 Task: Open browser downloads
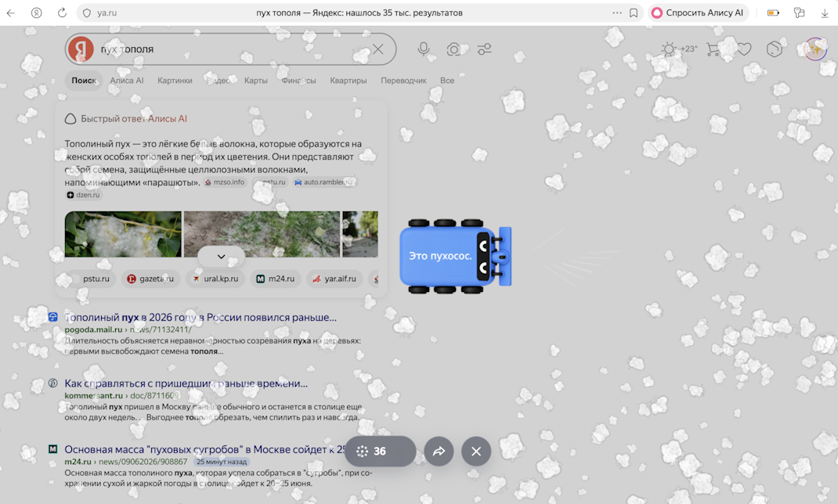point(825,13)
